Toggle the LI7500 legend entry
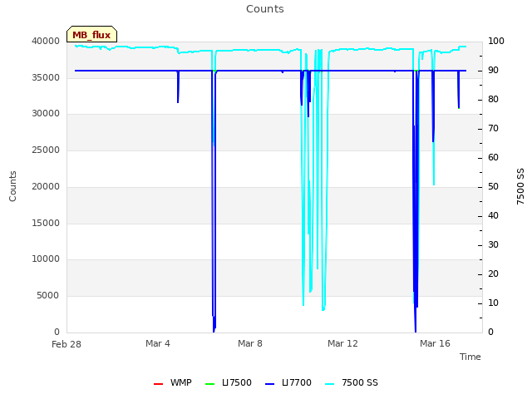This screenshot has width=532, height=399. (x=229, y=382)
